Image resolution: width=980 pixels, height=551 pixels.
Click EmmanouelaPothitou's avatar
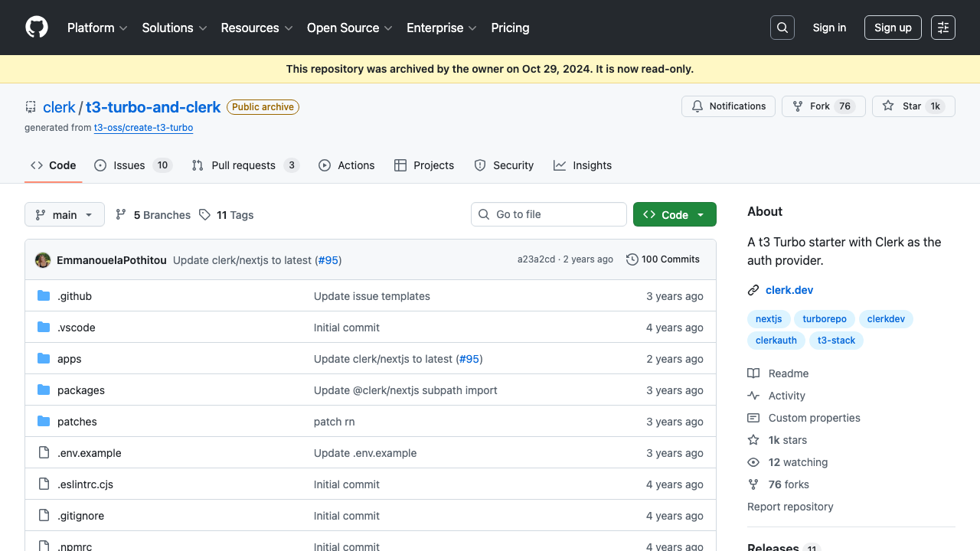[43, 260]
